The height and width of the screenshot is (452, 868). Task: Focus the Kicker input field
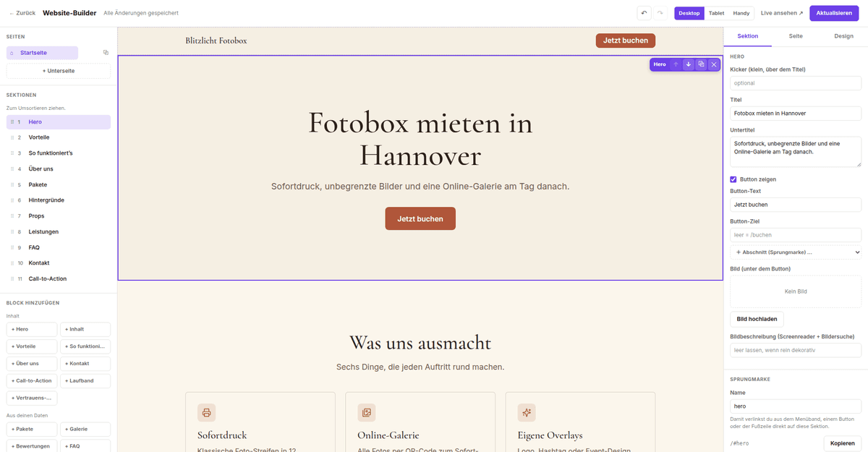pyautogui.click(x=796, y=83)
